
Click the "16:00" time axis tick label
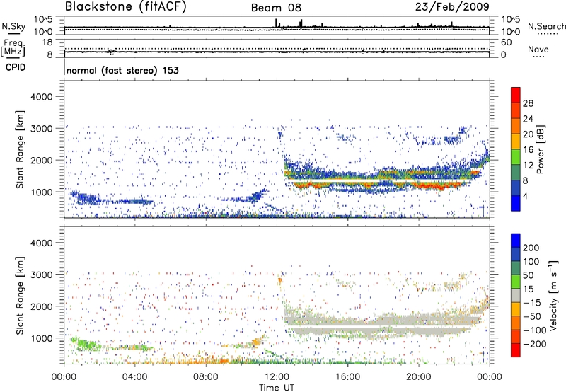click(347, 377)
